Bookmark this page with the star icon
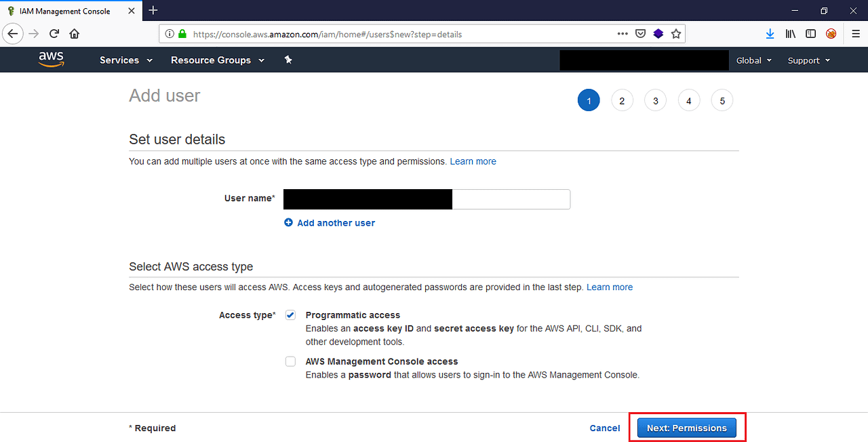 675,33
